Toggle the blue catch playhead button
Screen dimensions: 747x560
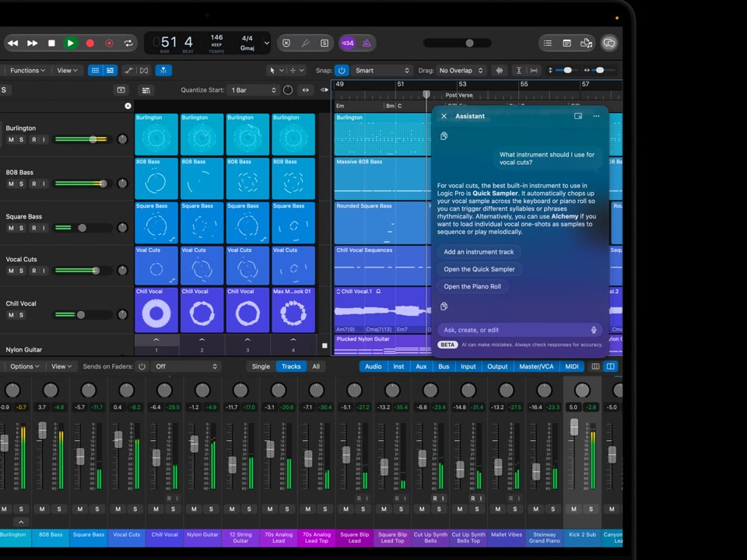[163, 71]
